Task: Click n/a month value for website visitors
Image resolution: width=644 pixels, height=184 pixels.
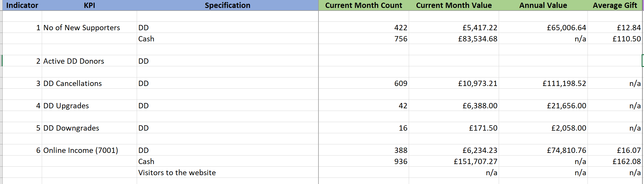Action: click(x=454, y=172)
